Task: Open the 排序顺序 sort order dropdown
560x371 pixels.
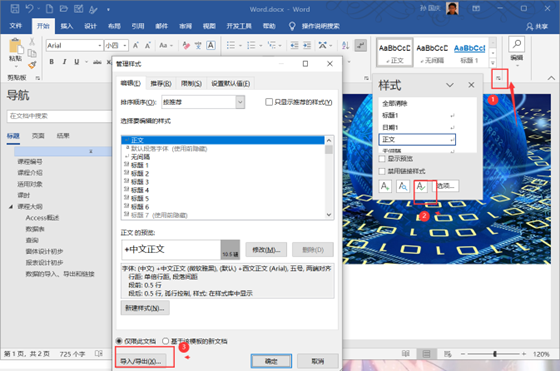Action: [240, 102]
